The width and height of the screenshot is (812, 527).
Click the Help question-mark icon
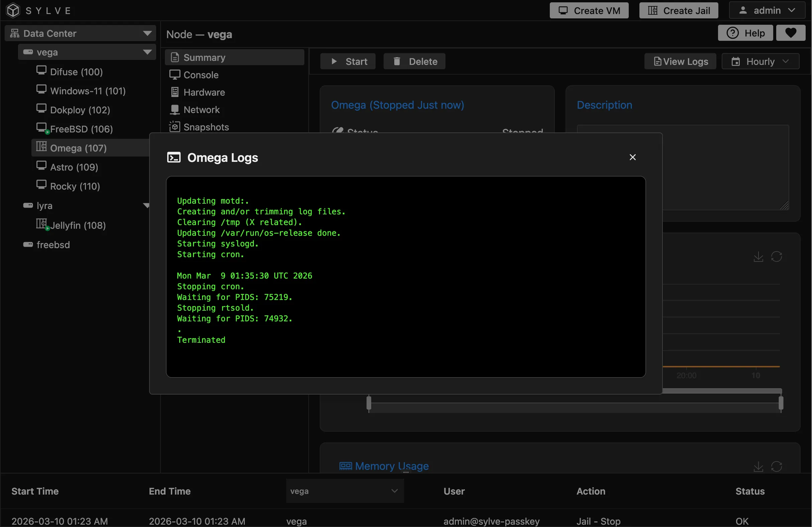745,33
